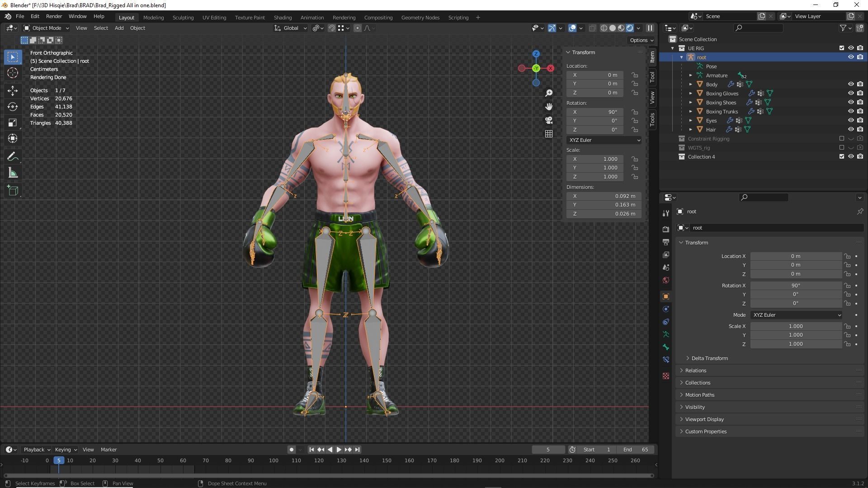868x488 pixels.
Task: Hide the Boxing Gloves object
Action: [850, 94]
